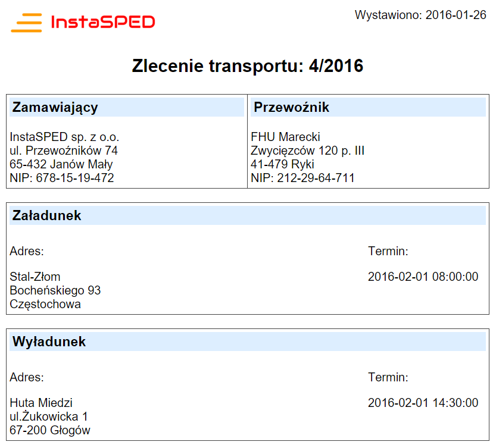
Task: Click the carrier name FHU Marecki
Action: (x=286, y=137)
